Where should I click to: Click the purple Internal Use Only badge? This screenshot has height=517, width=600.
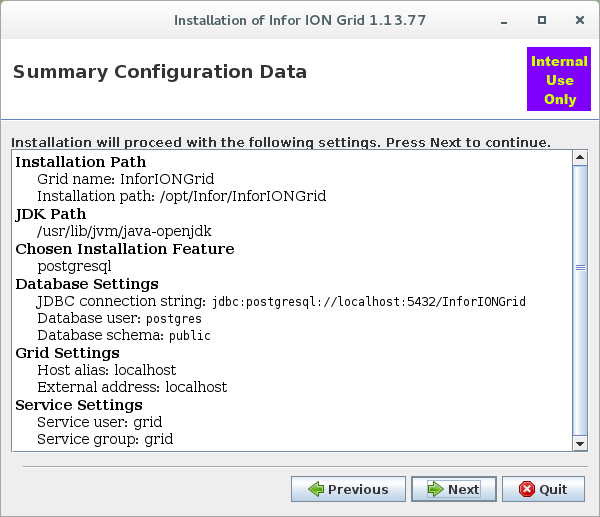coord(559,80)
